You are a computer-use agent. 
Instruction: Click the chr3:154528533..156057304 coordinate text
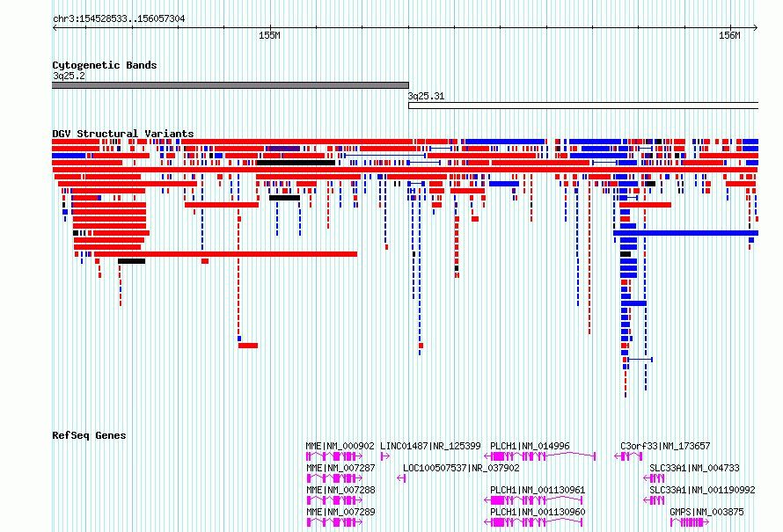119,18
